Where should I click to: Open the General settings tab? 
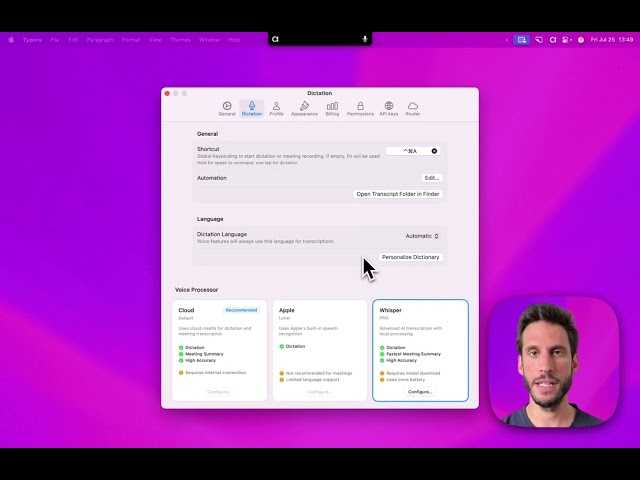point(227,109)
